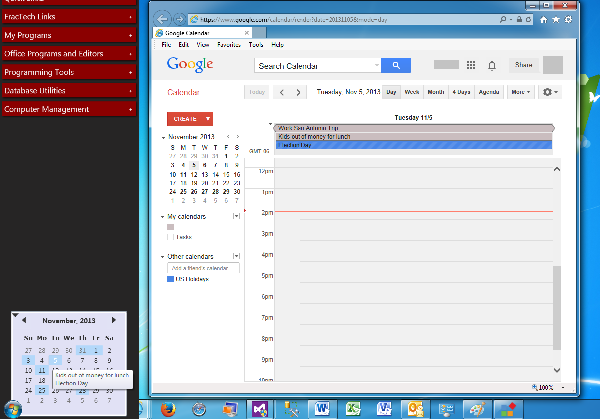Toggle the first calendar under My calendars
The width and height of the screenshot is (601, 419).
pos(171,227)
